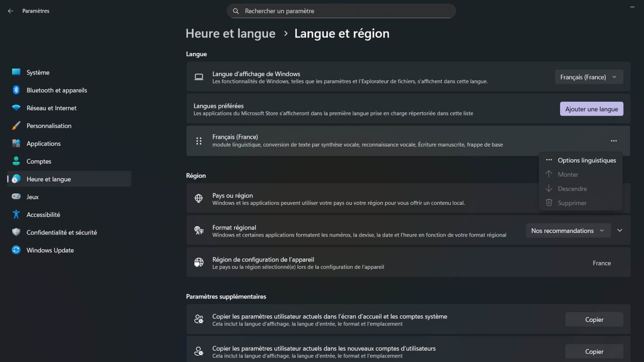
Task: Expand the Format régional section chevron
Action: [620, 230]
